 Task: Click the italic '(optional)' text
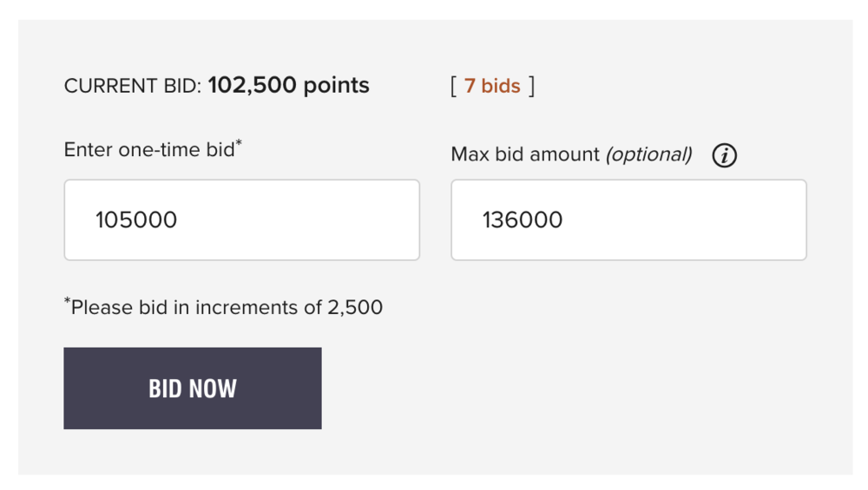[648, 154]
